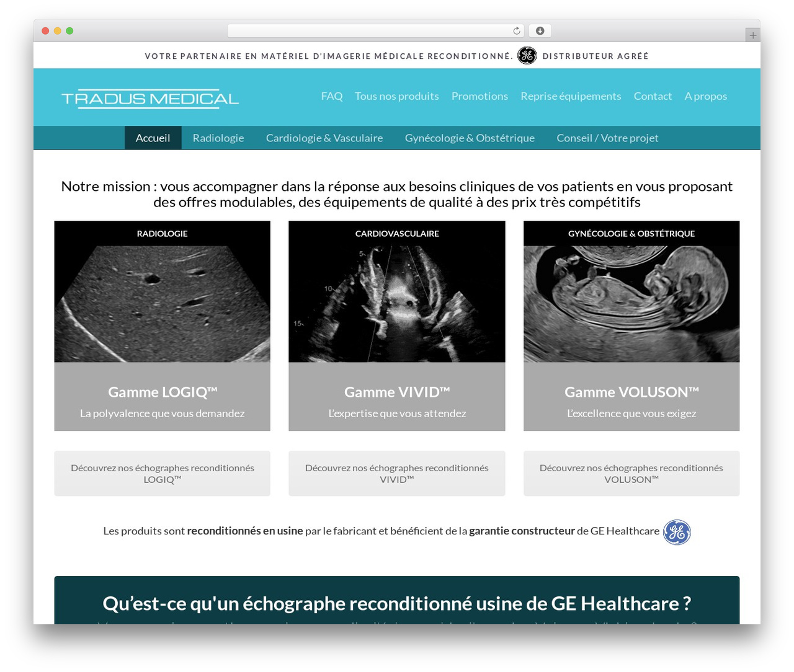Click 'DISTRIBUTEUR AGRÉÉ' text in top banner
This screenshot has height=672, width=794.
[x=595, y=56]
